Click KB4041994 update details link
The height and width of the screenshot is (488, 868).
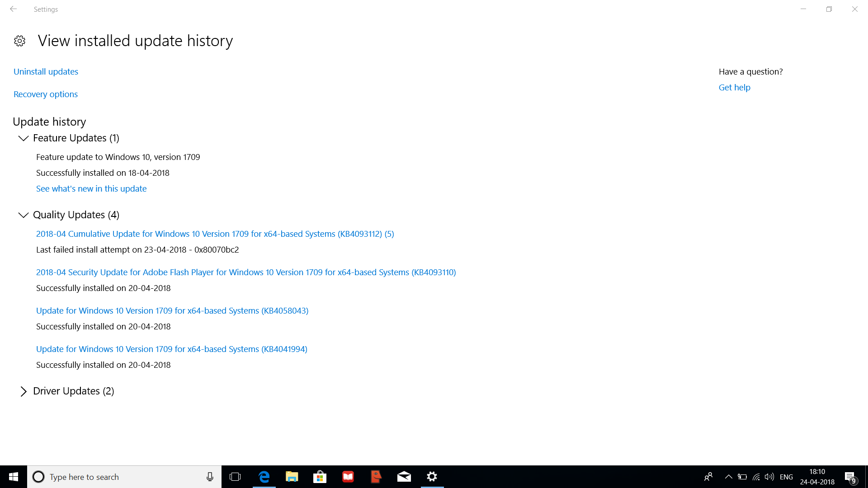click(172, 348)
